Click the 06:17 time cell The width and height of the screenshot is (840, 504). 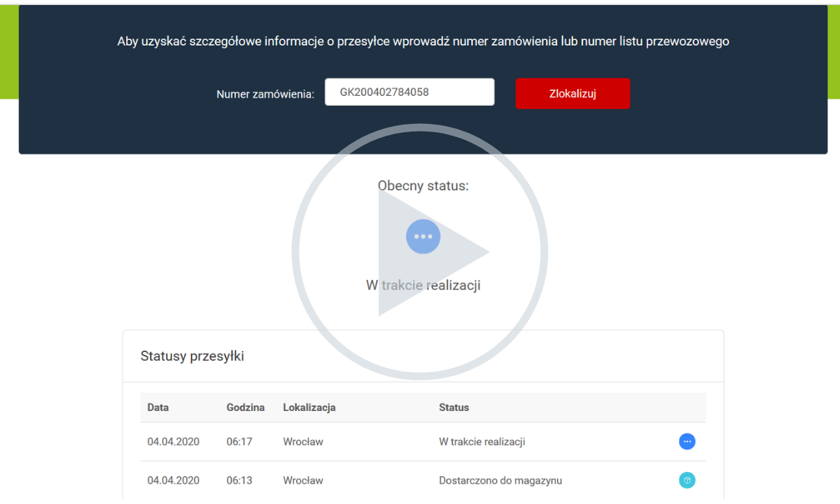pyautogui.click(x=239, y=442)
